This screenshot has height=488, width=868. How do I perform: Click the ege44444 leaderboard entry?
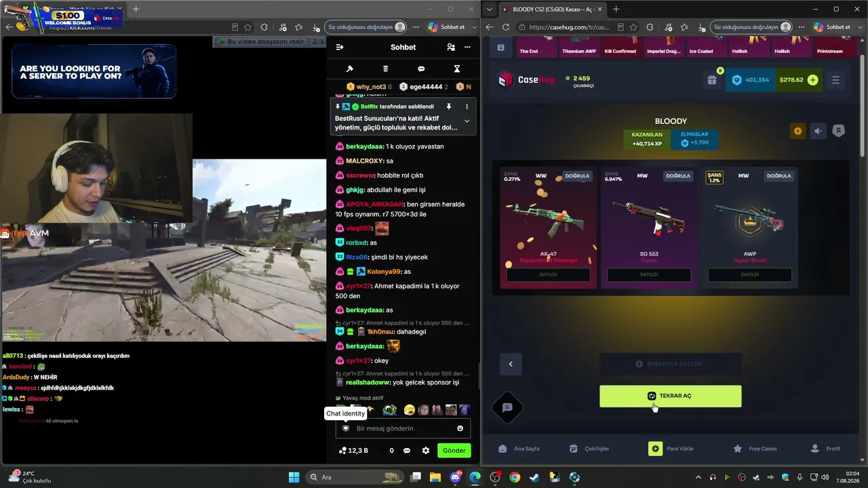[x=424, y=87]
